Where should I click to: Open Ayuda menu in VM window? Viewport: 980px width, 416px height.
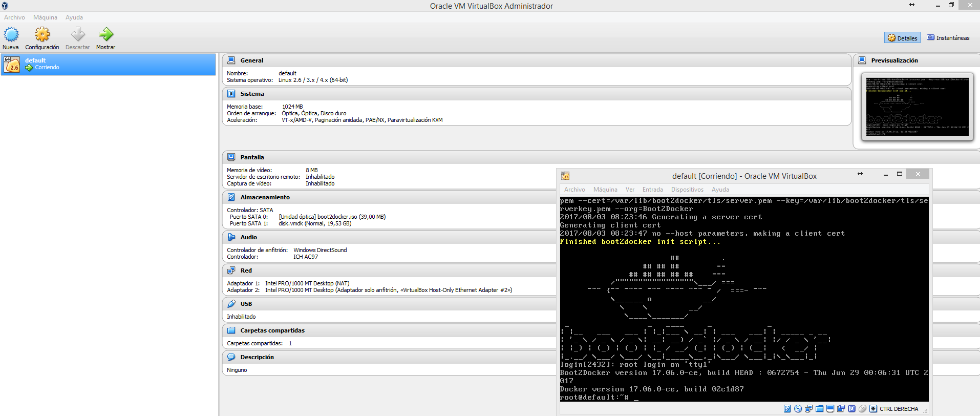point(720,190)
